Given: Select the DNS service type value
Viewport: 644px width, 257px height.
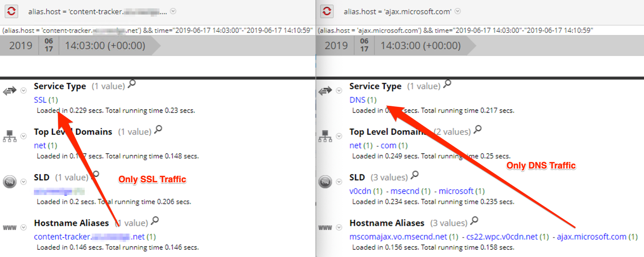Looking at the screenshot, I should coord(357,100).
